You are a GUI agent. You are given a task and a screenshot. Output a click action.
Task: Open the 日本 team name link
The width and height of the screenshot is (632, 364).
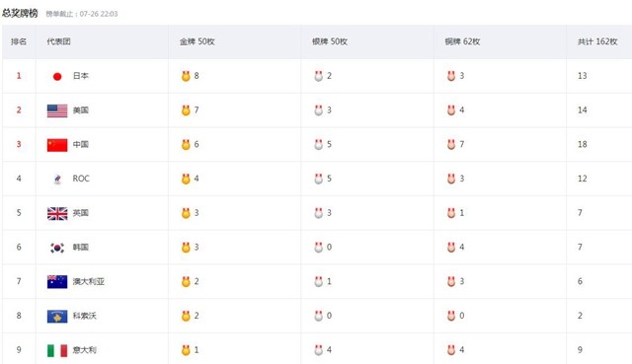coord(81,76)
